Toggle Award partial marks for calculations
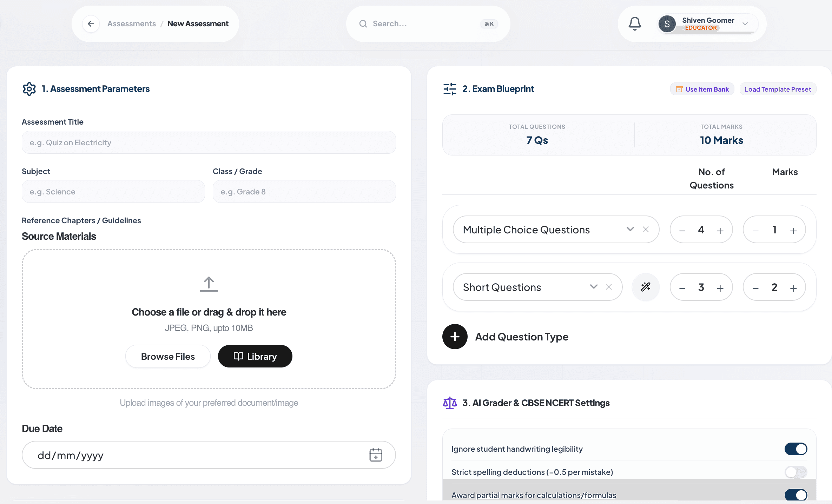The width and height of the screenshot is (832, 504). pyautogui.click(x=796, y=495)
